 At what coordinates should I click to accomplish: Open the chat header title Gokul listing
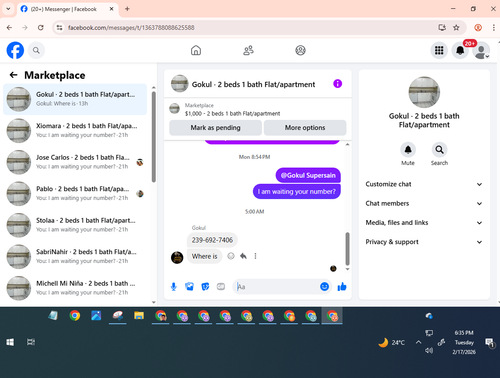(253, 84)
